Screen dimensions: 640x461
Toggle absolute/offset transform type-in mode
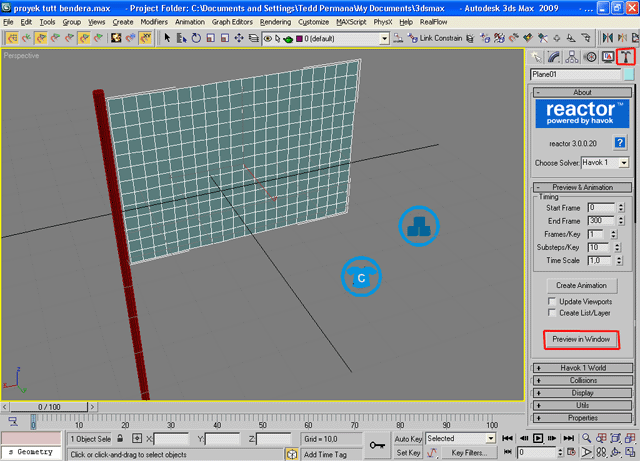coord(137,439)
